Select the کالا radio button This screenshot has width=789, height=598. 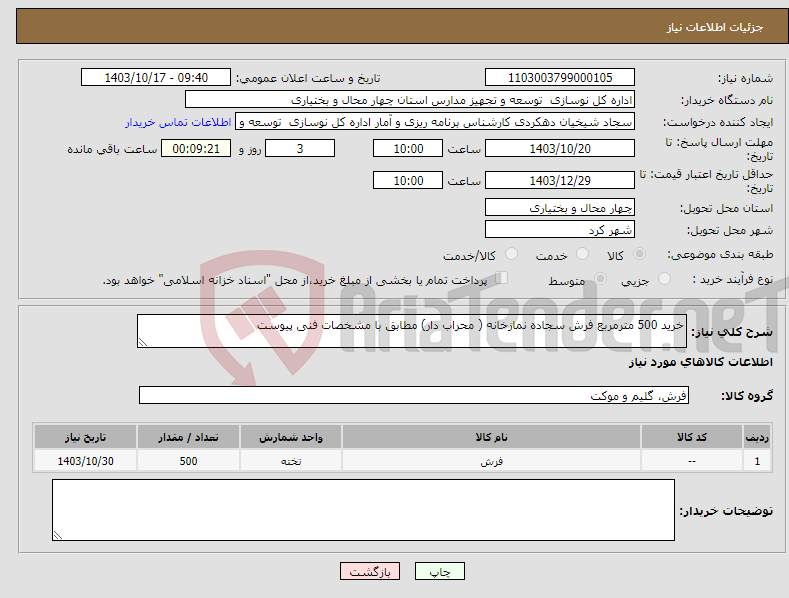pos(639,254)
